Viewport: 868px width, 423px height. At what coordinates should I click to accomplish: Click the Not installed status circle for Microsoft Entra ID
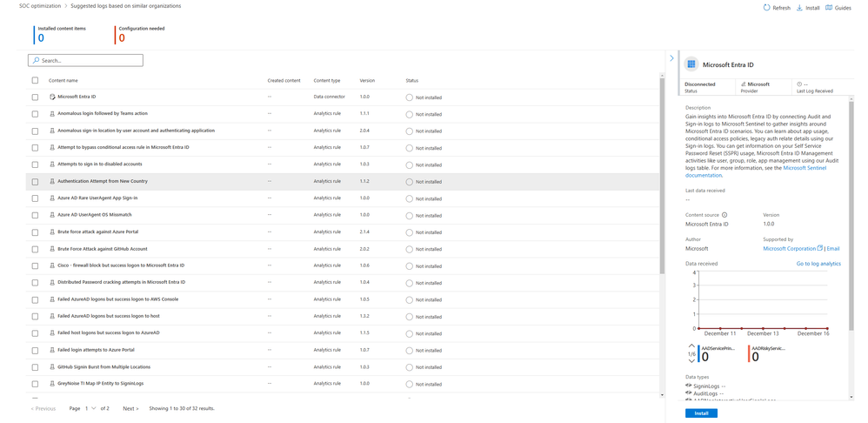point(409,97)
